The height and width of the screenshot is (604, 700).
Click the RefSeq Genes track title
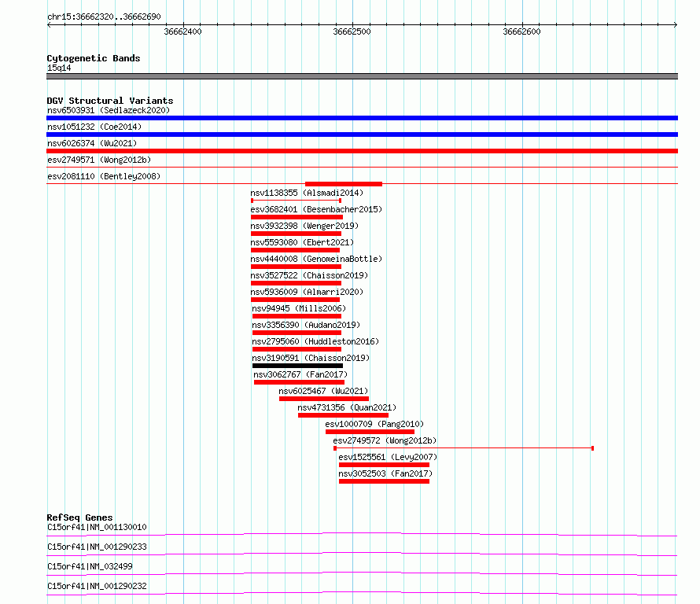point(79,517)
